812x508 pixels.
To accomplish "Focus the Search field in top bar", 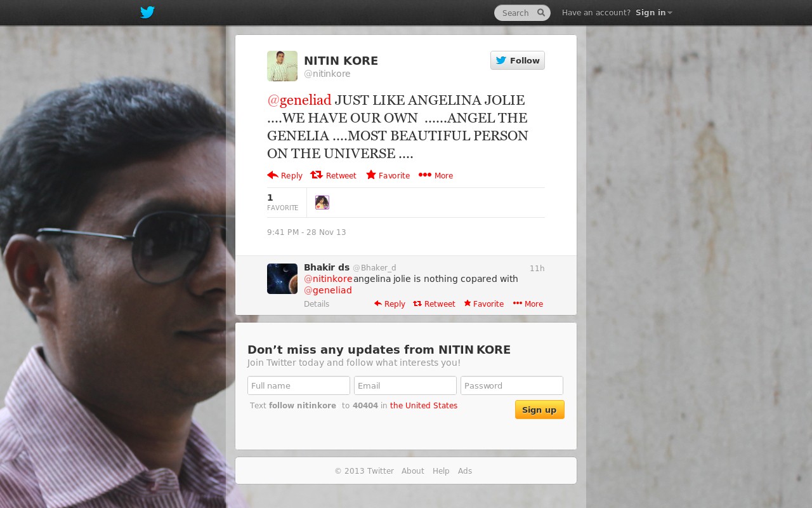I will pyautogui.click(x=522, y=13).
